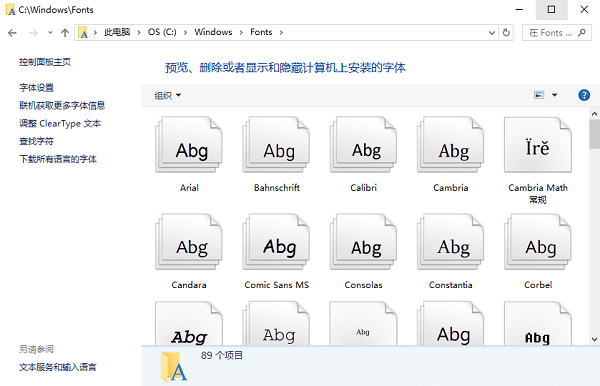Select the Constantia font icon
600x386 pixels.
(451, 242)
